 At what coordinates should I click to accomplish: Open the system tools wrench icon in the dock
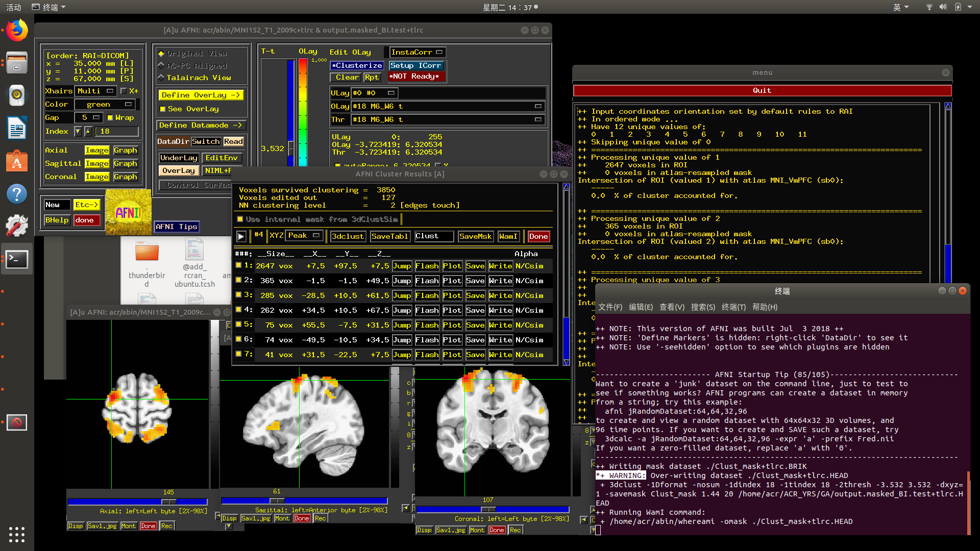[x=17, y=226]
